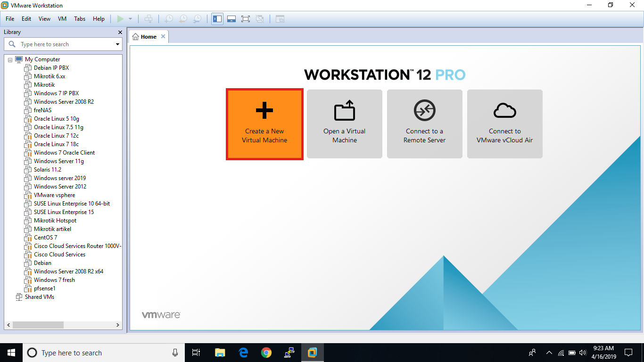Toggle the Library panel sidebar icon
This screenshot has width=644, height=362.
217,19
